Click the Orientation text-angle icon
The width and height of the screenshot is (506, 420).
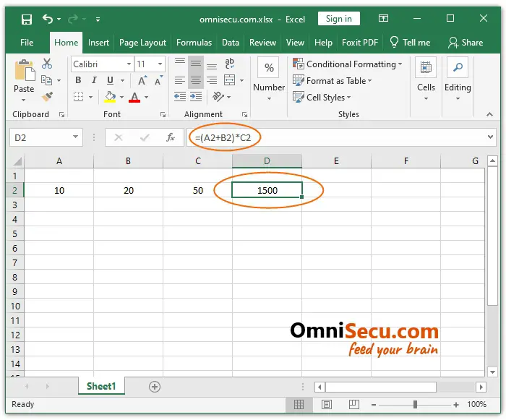[218, 96]
